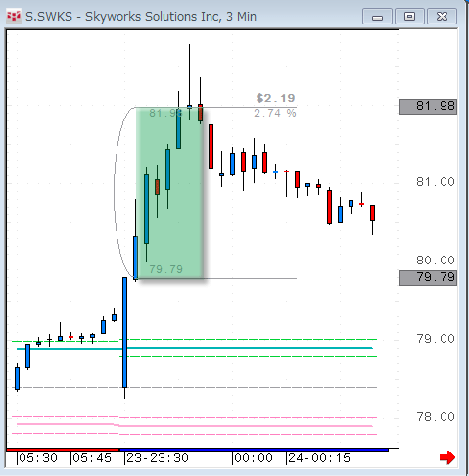This screenshot has height=476, width=469.
Task: Click the 79.79 price marker on axis
Action: click(429, 278)
